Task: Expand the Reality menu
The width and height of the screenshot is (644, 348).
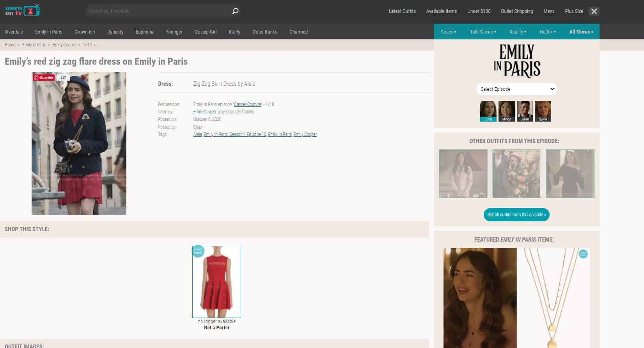Action: [518, 32]
